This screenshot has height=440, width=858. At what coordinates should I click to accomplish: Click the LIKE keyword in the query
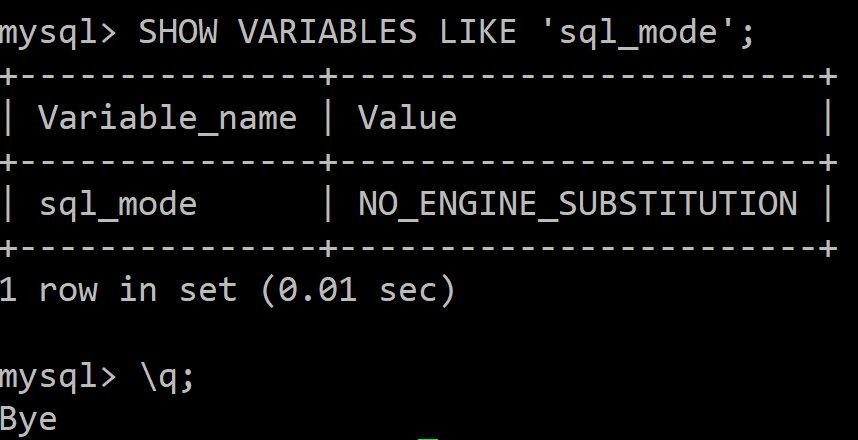(478, 32)
